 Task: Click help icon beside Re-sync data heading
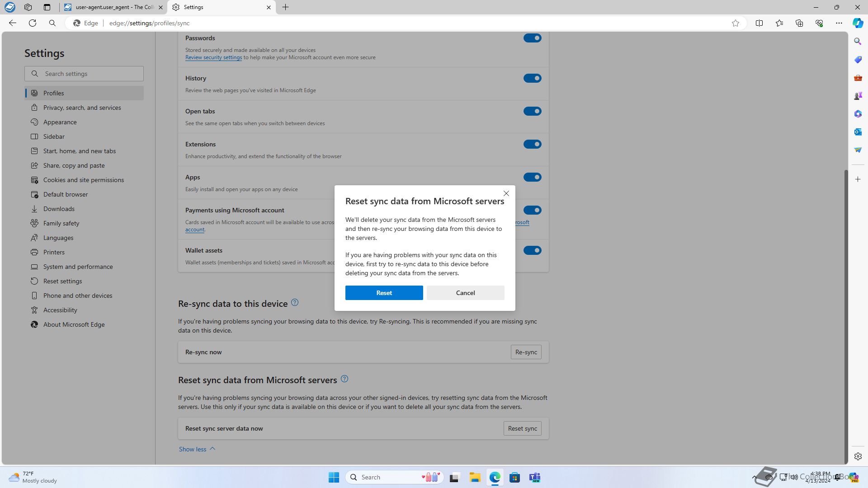tap(295, 302)
